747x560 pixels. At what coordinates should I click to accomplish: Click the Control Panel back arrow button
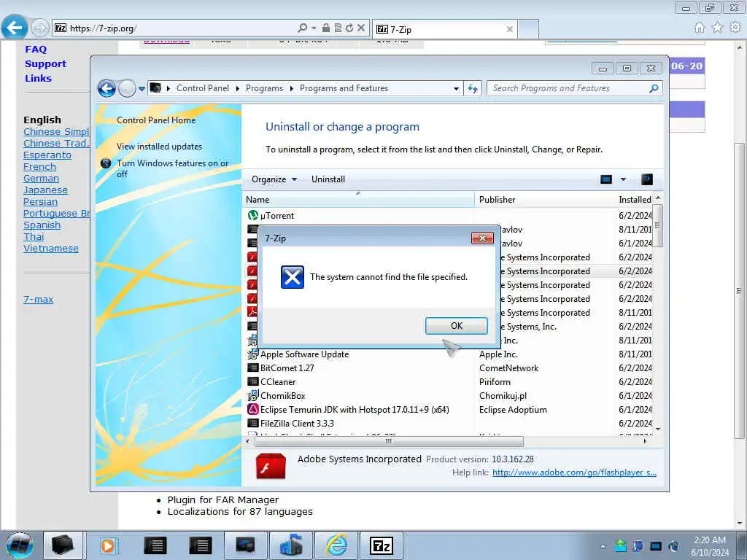coord(107,88)
